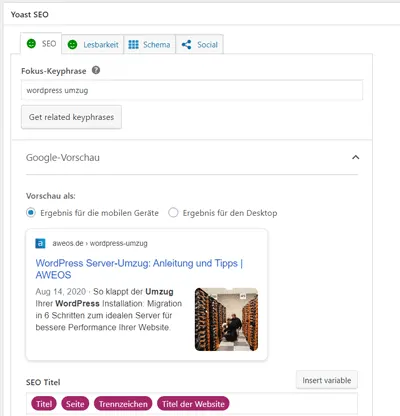Viewport: 400px width, 416px height.
Task: Open the Social tab
Action: pos(199,44)
